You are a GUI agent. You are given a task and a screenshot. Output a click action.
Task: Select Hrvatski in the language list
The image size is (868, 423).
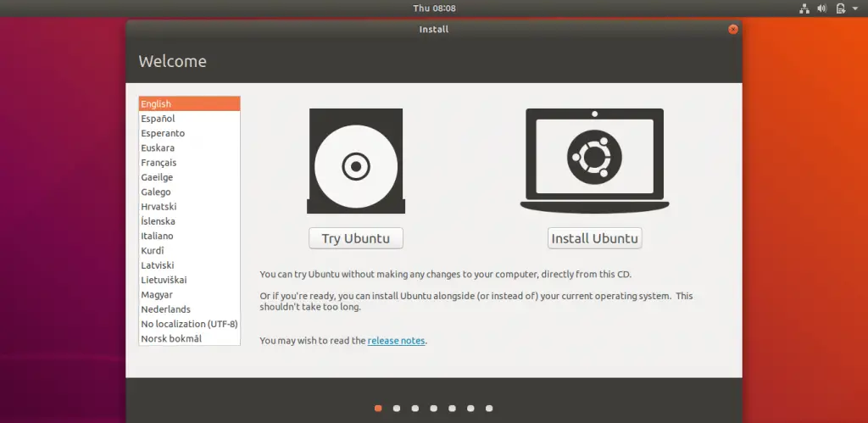[189, 207]
